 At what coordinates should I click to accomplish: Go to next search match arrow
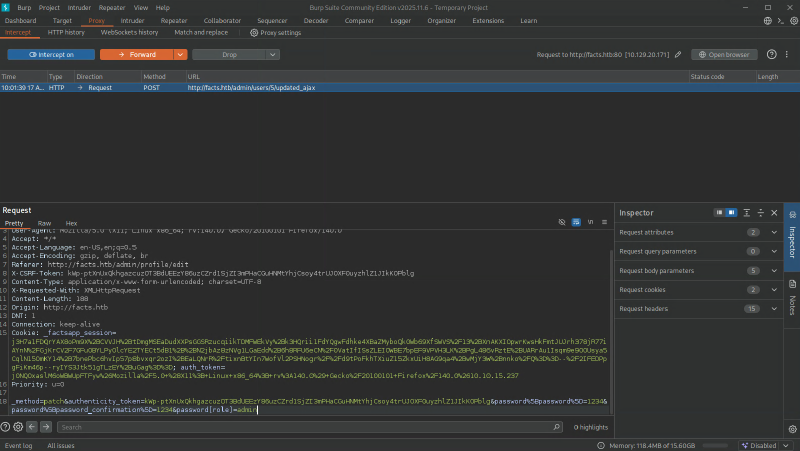pyautogui.click(x=46, y=427)
